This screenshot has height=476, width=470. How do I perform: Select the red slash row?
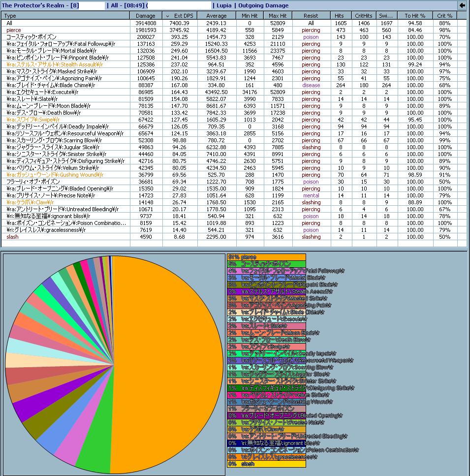pyautogui.click(x=234, y=237)
